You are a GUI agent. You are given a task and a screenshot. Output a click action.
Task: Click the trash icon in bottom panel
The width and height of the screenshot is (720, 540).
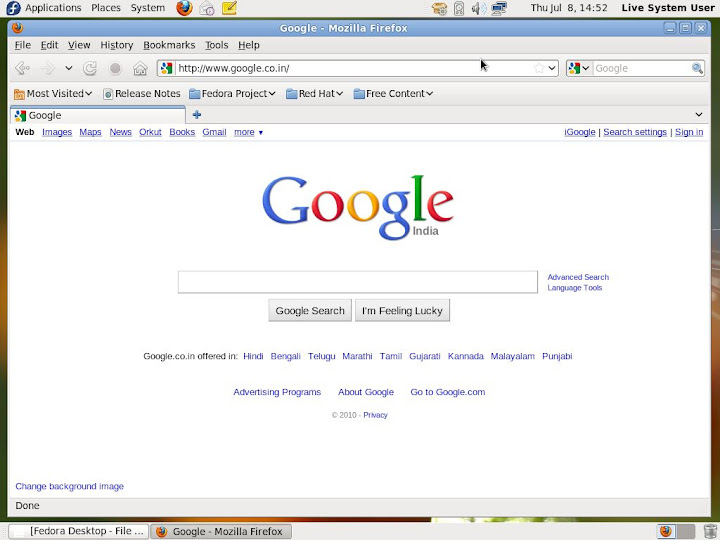(710, 531)
